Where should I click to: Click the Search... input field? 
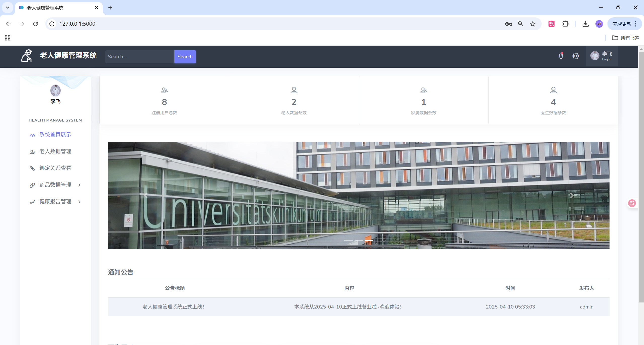point(139,57)
